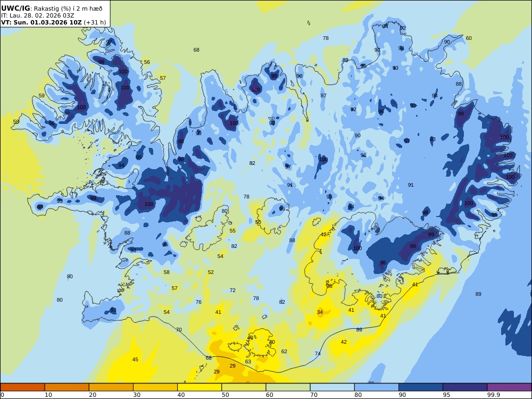This screenshot has width=532, height=399.
Task: Click the humidity value 34
Action: pyautogui.click(x=320, y=312)
